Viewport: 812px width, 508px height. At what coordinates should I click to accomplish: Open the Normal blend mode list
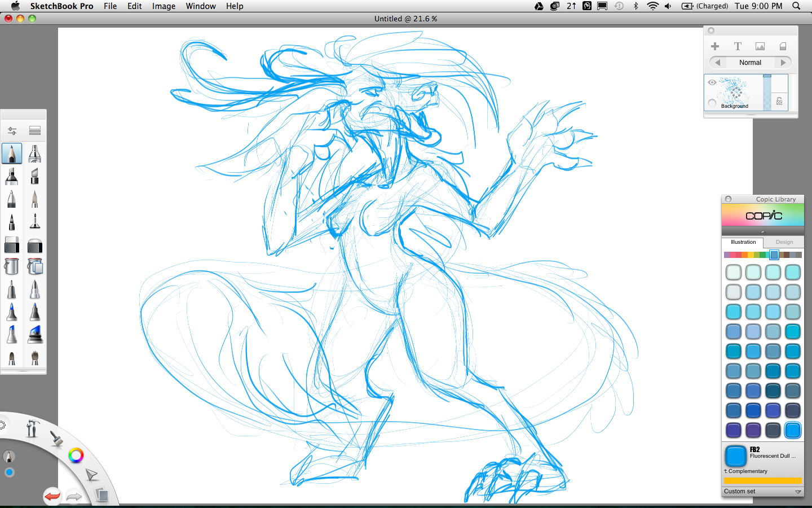point(751,63)
